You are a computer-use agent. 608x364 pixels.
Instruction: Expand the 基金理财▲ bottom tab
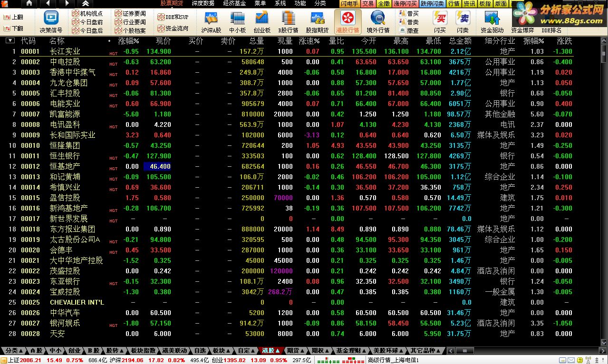point(351,351)
